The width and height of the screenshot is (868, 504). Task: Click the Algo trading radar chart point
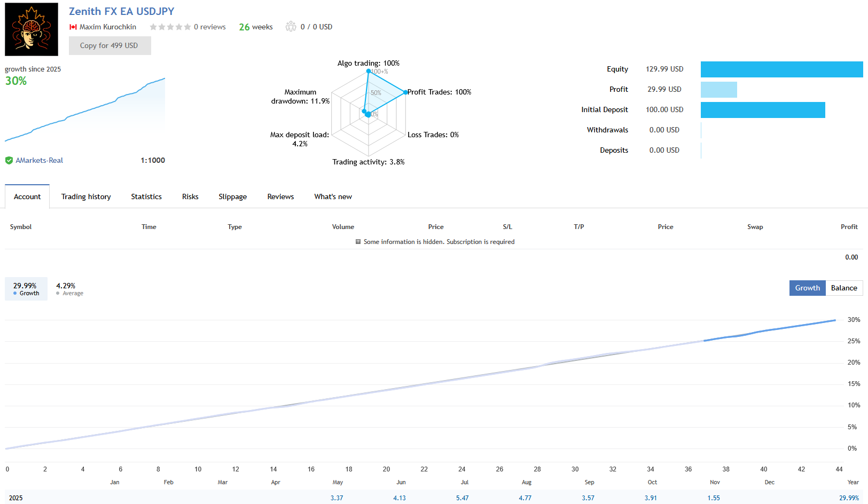[x=368, y=71]
